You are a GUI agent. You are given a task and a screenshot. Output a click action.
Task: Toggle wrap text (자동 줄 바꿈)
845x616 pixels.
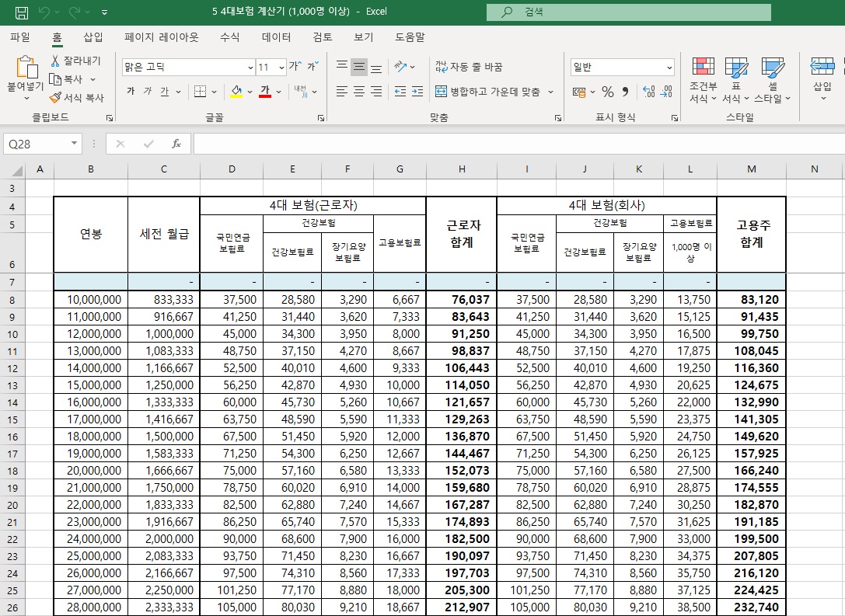[470, 67]
